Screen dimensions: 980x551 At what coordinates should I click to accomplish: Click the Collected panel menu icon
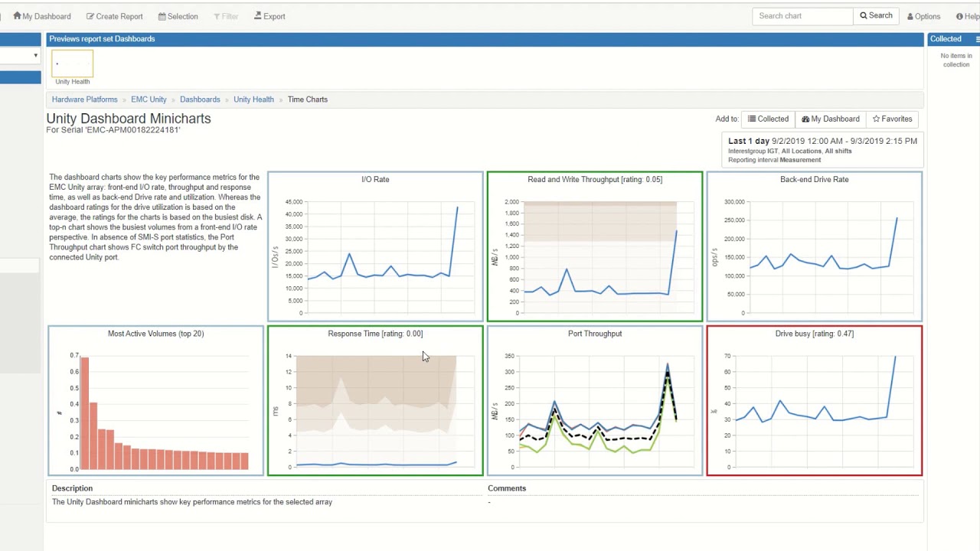coord(976,39)
